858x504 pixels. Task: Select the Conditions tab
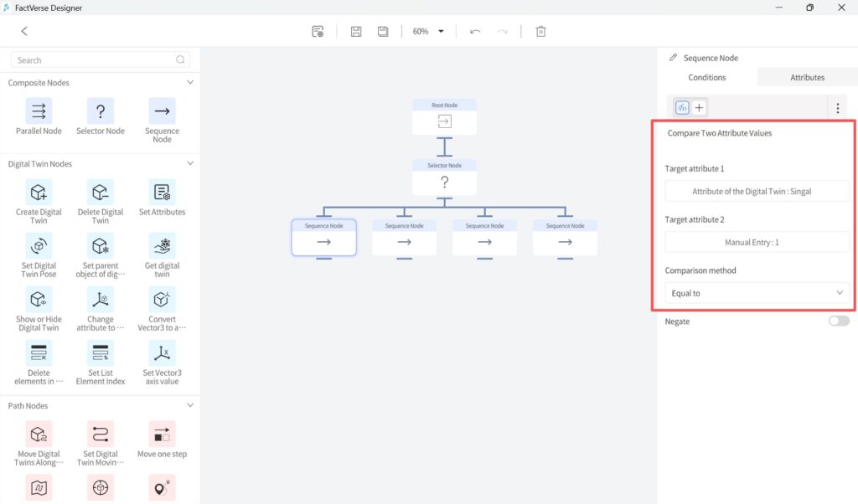pos(706,76)
